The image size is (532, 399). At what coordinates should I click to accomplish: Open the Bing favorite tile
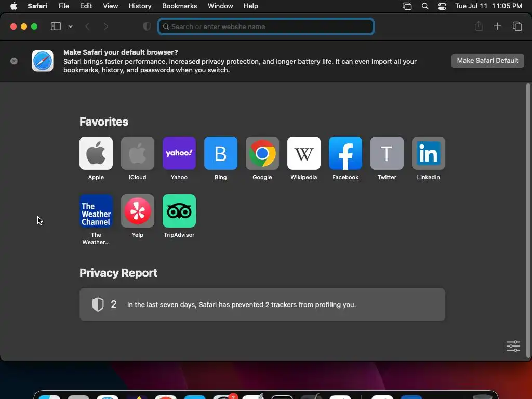coord(220,153)
